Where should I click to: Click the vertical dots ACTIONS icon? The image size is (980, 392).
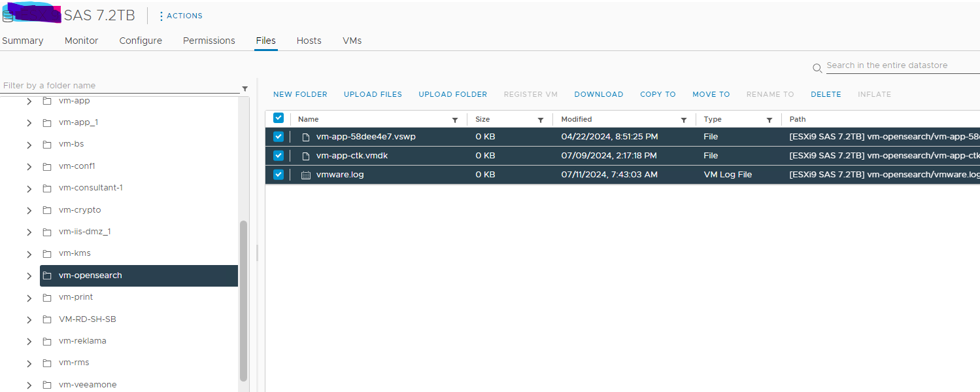coord(161,16)
